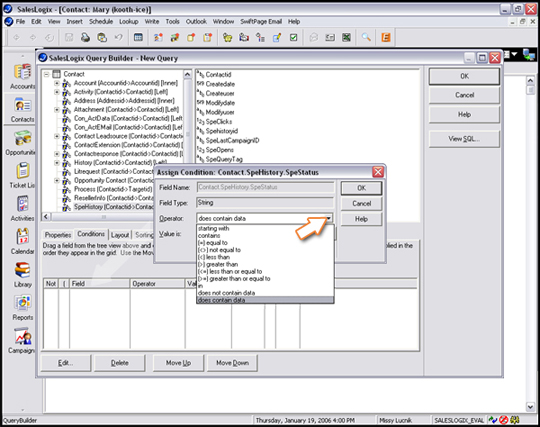This screenshot has height=427, width=540.
Task: Click the back navigation arrow toolbar icon
Action: tap(16, 37)
